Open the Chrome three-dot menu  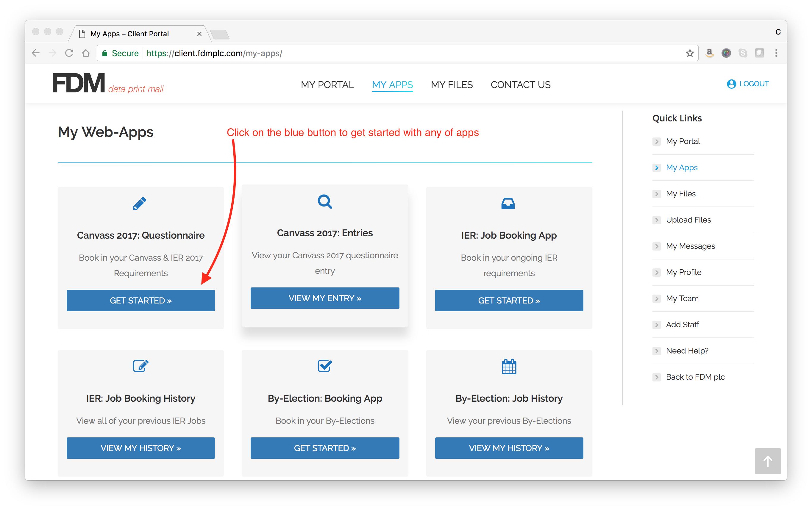776,53
